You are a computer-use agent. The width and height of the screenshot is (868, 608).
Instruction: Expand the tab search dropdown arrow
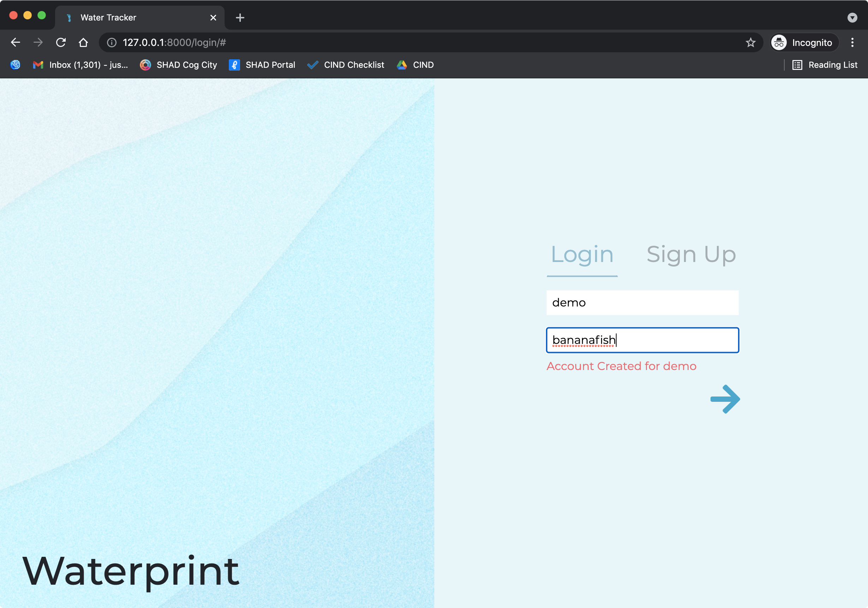[852, 17]
